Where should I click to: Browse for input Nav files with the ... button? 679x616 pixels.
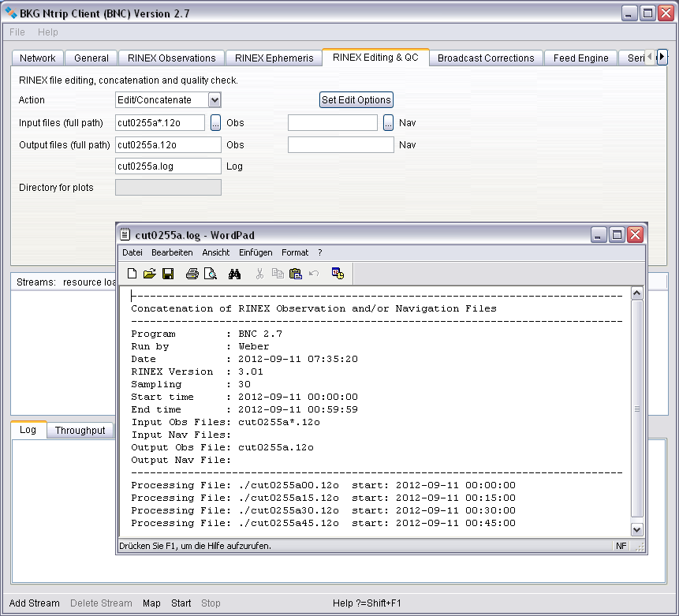(388, 123)
